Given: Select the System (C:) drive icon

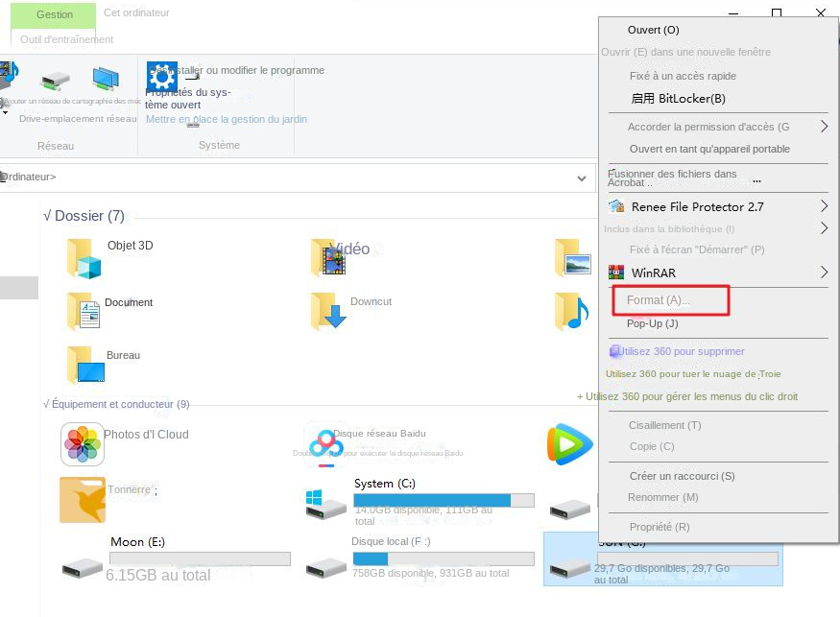Looking at the screenshot, I should click(x=325, y=503).
